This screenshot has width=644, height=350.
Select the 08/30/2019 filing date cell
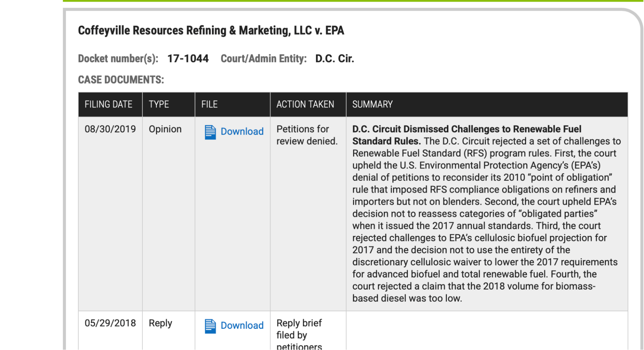[x=110, y=129]
